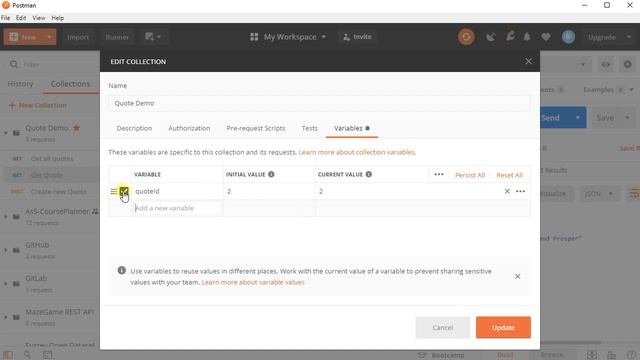640x360 pixels.
Task: Click the Invite button
Action: [x=358, y=37]
